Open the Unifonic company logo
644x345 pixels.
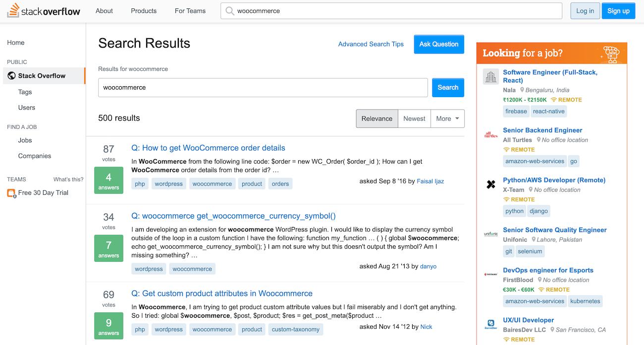[491, 234]
